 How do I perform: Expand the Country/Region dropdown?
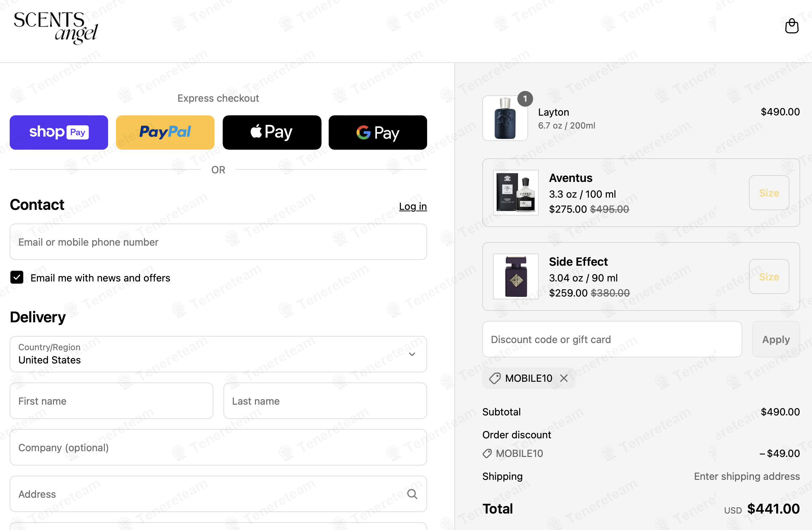point(218,354)
